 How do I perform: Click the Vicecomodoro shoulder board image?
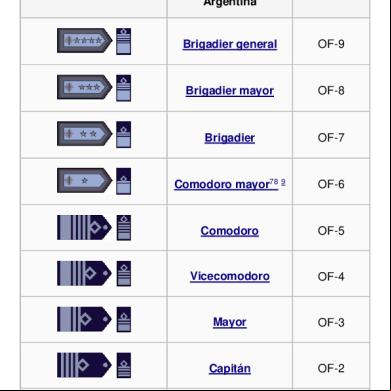point(84,273)
